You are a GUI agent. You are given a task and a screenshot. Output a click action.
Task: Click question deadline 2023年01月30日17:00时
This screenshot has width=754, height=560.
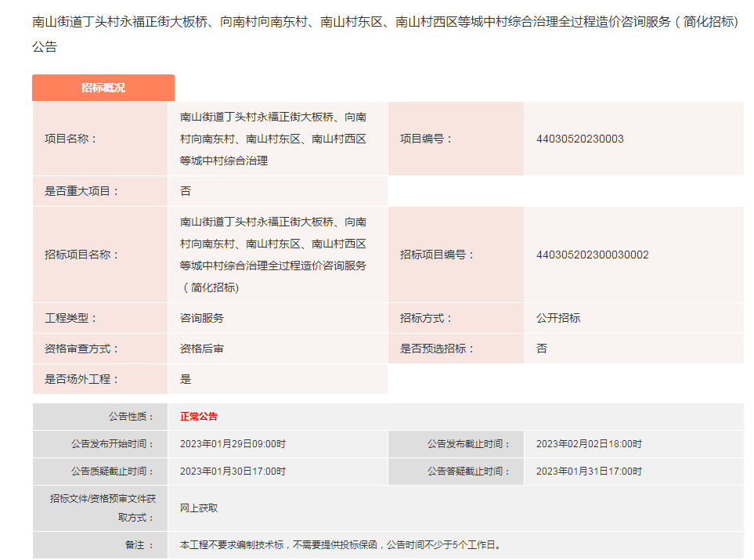(x=233, y=471)
